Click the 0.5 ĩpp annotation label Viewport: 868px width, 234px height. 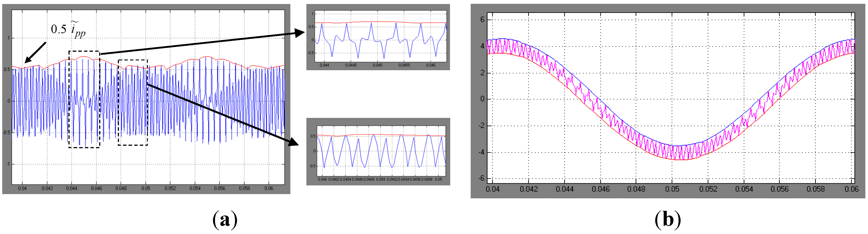(68, 29)
